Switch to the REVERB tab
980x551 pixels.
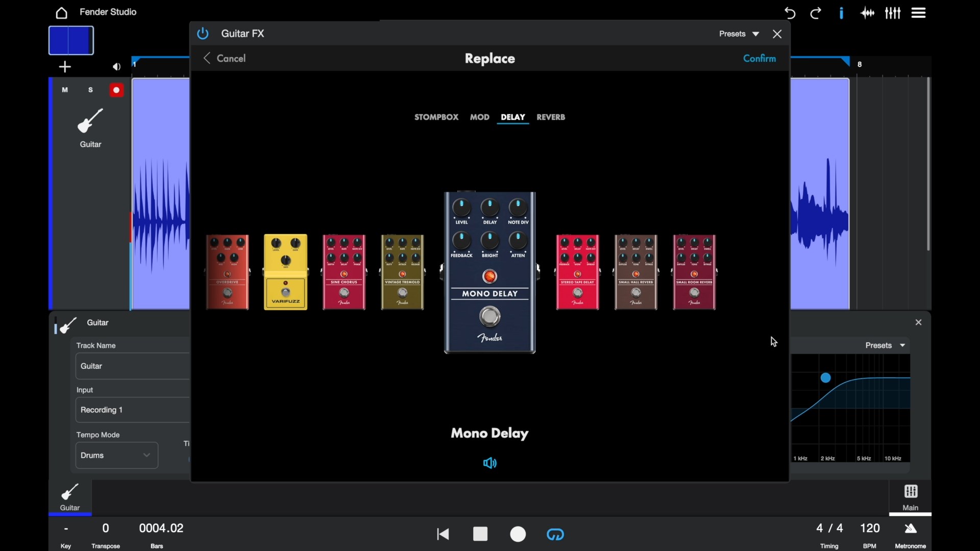coord(551,117)
